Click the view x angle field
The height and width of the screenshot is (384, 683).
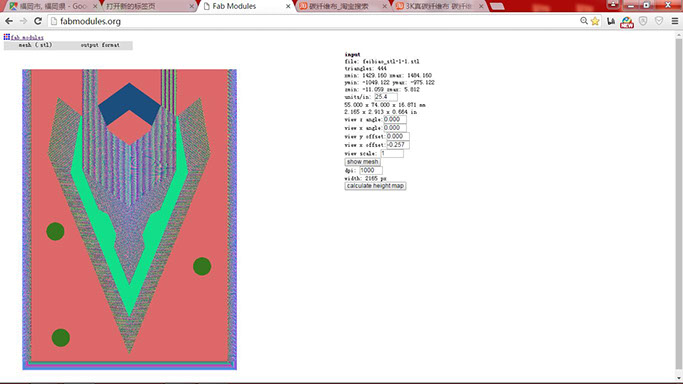[395, 128]
